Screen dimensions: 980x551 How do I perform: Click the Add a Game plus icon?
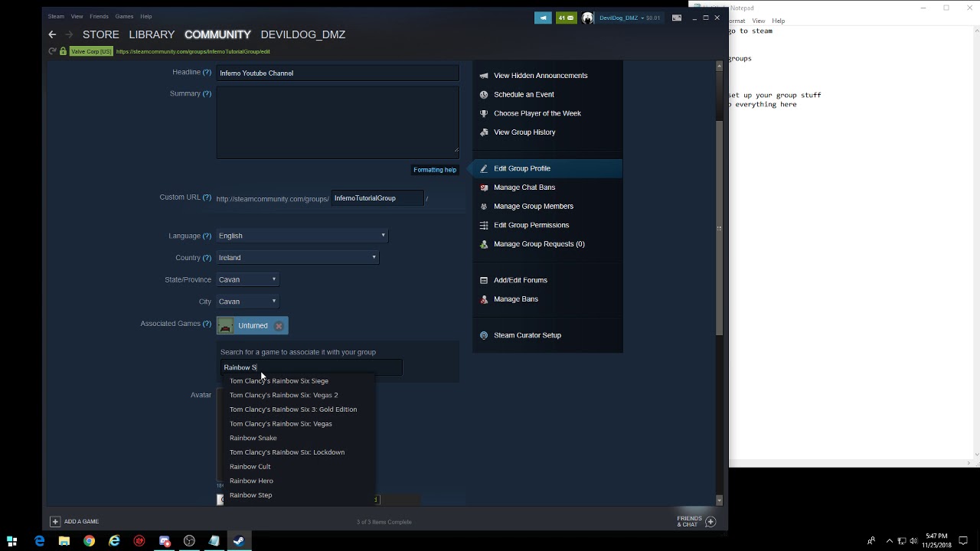54,521
